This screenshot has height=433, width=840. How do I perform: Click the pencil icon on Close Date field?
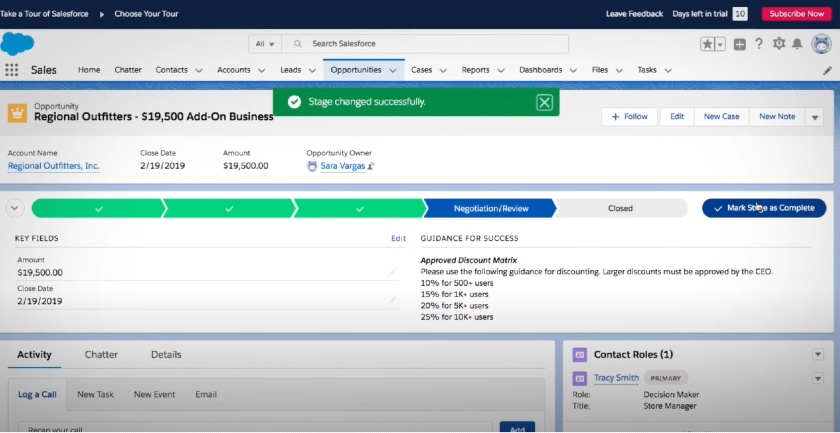click(392, 301)
